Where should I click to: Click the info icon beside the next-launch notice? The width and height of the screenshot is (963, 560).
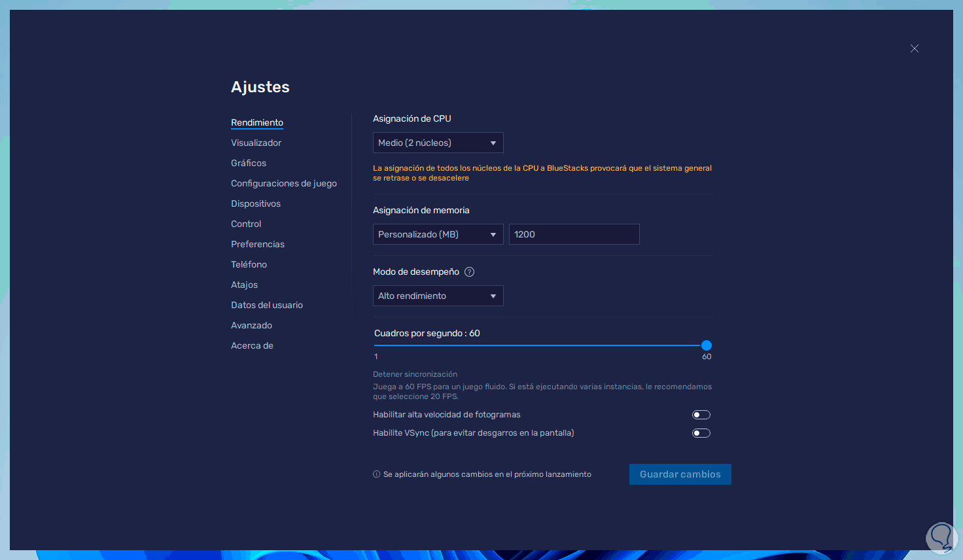point(377,474)
